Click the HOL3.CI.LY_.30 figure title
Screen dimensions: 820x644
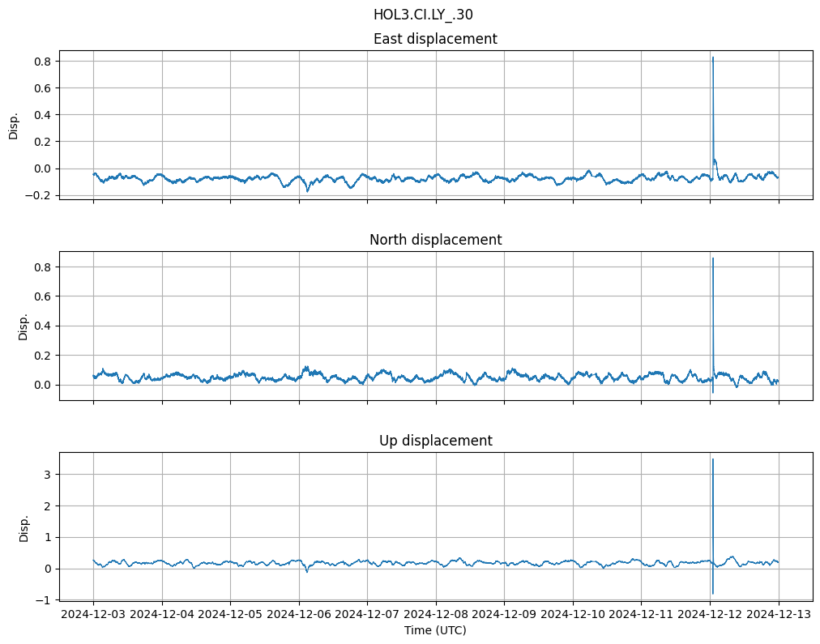423,15
